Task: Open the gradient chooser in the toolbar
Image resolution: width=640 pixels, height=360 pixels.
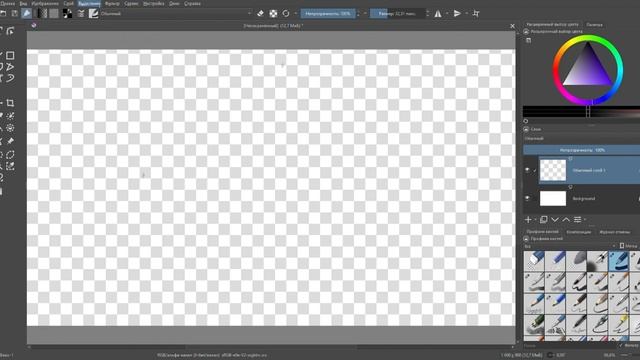Action: [41, 13]
